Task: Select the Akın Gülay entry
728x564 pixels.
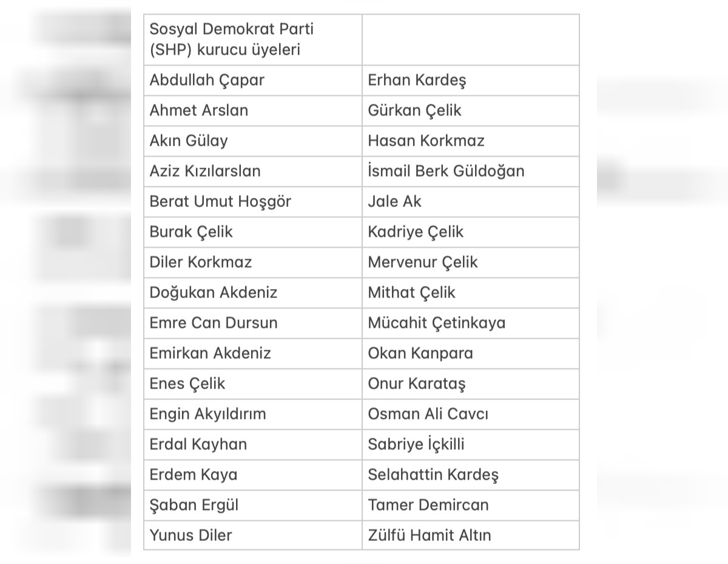Action: (189, 141)
